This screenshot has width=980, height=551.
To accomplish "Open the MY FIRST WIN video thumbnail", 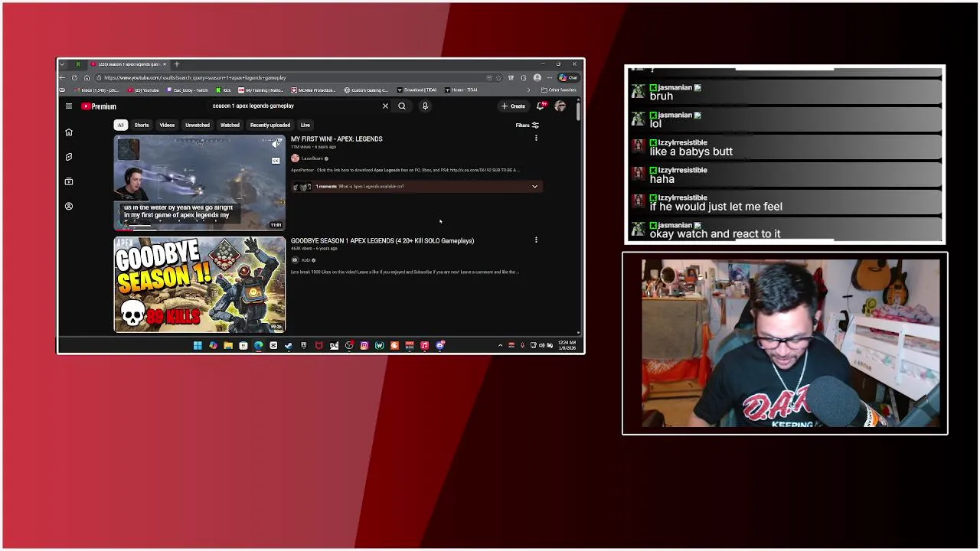I will click(x=199, y=182).
